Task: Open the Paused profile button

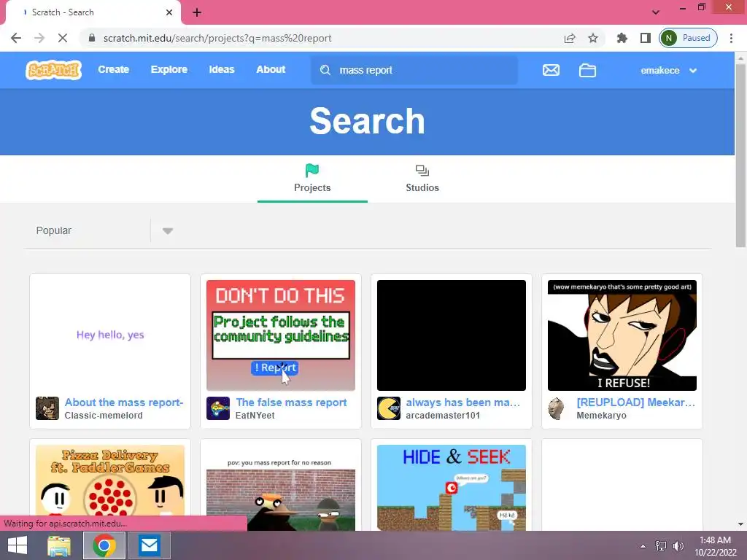Action: click(x=688, y=38)
